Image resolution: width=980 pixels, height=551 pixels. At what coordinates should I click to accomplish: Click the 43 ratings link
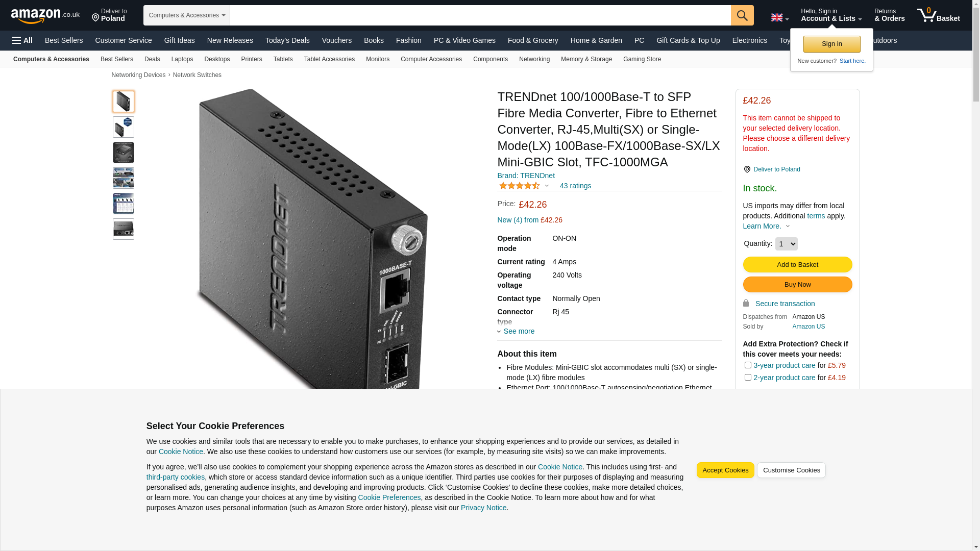pos(575,186)
